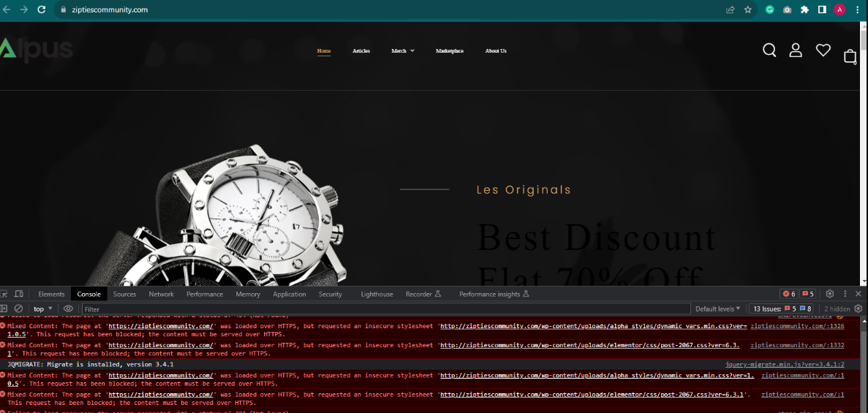Switch to the Sources tab
Image resolution: width=868 pixels, height=413 pixels.
[x=124, y=294]
